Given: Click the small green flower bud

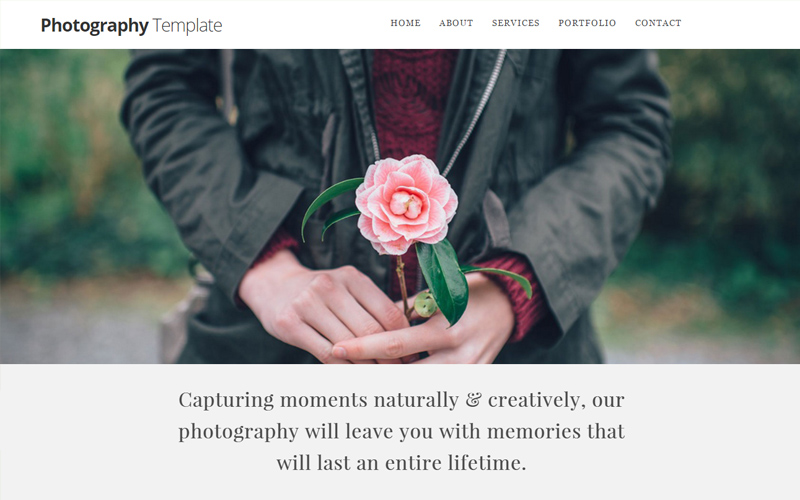Looking at the screenshot, I should 424,304.
